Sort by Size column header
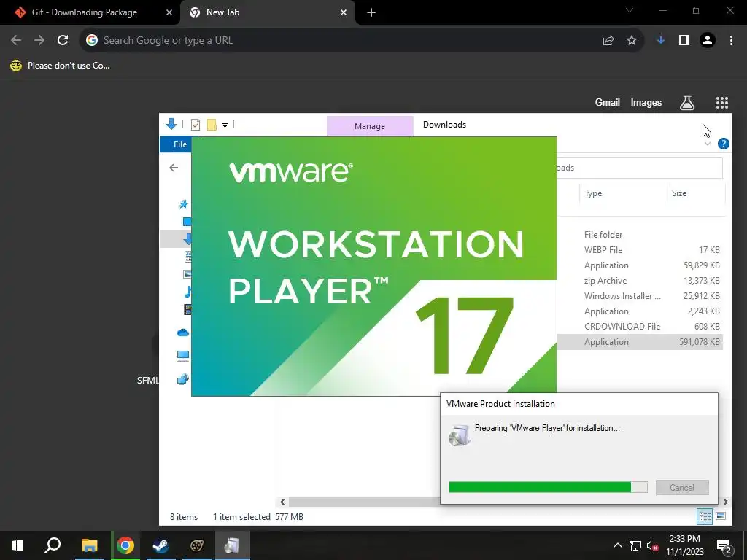747x560 pixels. pyautogui.click(x=679, y=193)
